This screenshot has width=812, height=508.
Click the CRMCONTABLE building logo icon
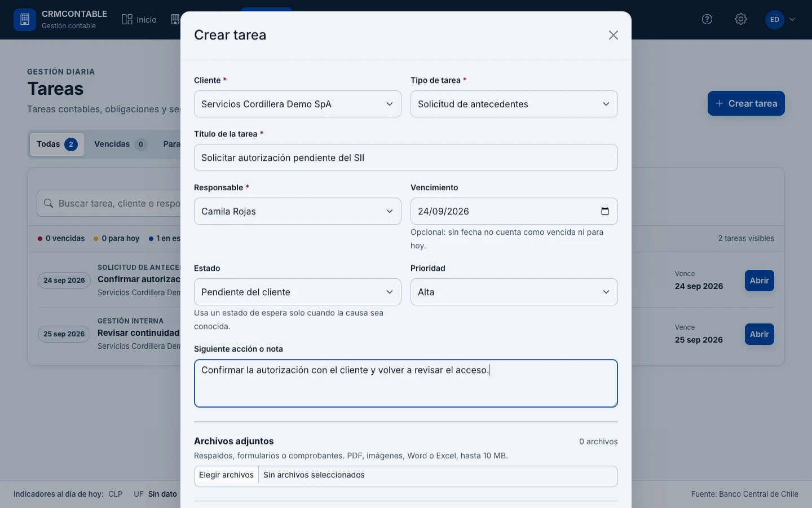(x=25, y=20)
